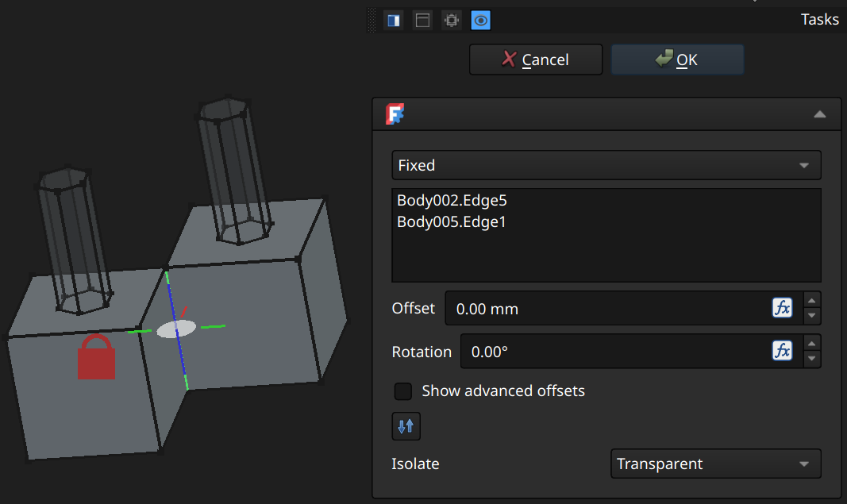Click the reverse joint direction button
Screen dimensions: 847x504
(x=406, y=426)
